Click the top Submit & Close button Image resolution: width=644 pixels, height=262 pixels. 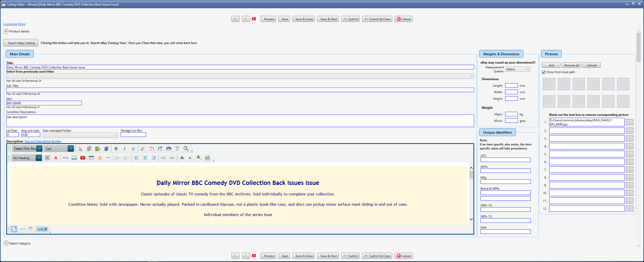377,19
